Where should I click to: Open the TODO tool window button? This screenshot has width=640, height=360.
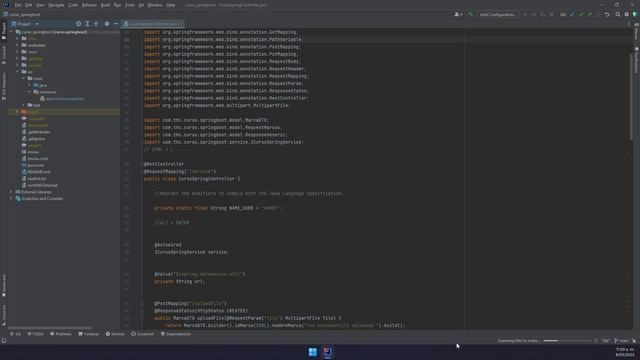pos(36,334)
